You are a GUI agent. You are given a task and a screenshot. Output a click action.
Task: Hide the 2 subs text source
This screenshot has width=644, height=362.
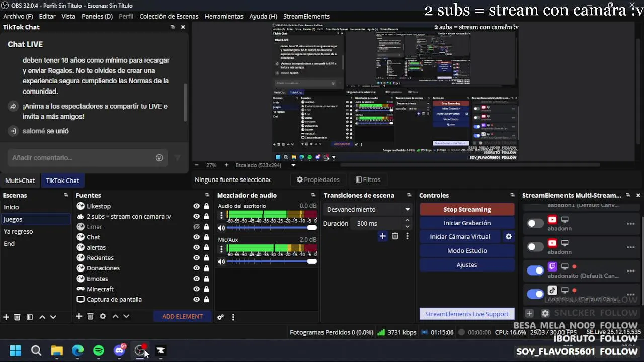197,217
